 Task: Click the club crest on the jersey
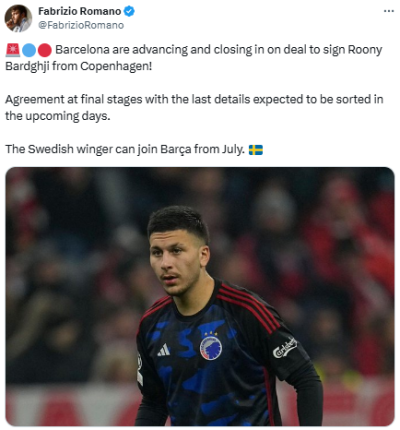[211, 347]
